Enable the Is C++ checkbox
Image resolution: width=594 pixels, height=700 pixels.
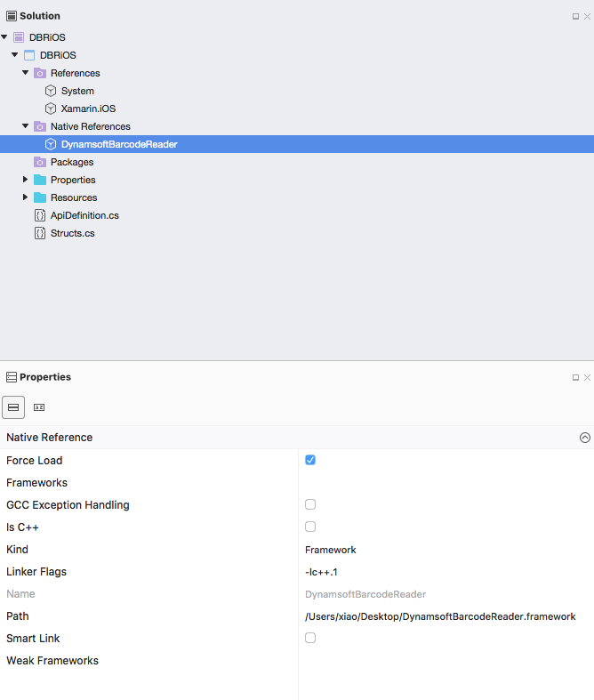310,527
